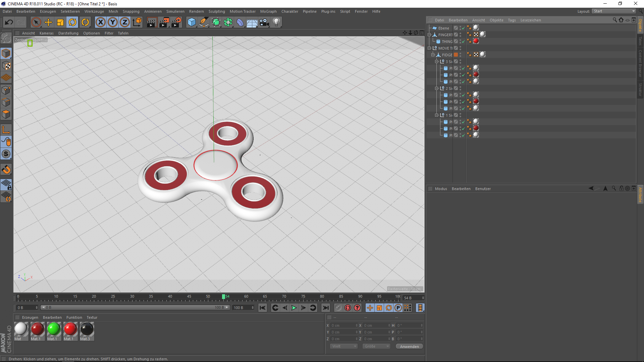Open the Rendern menu
The width and height of the screenshot is (644, 362).
tap(197, 11)
